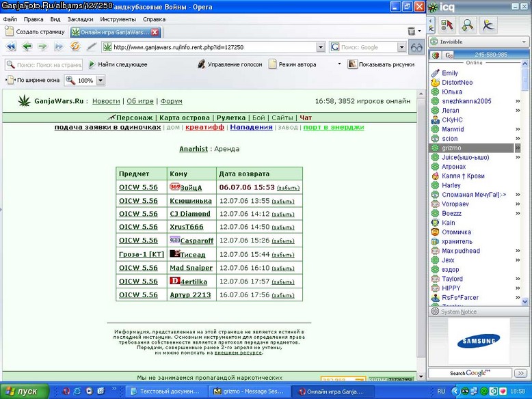Go forward one page in Opera
Screen dimensions: 532x399
coord(42,46)
